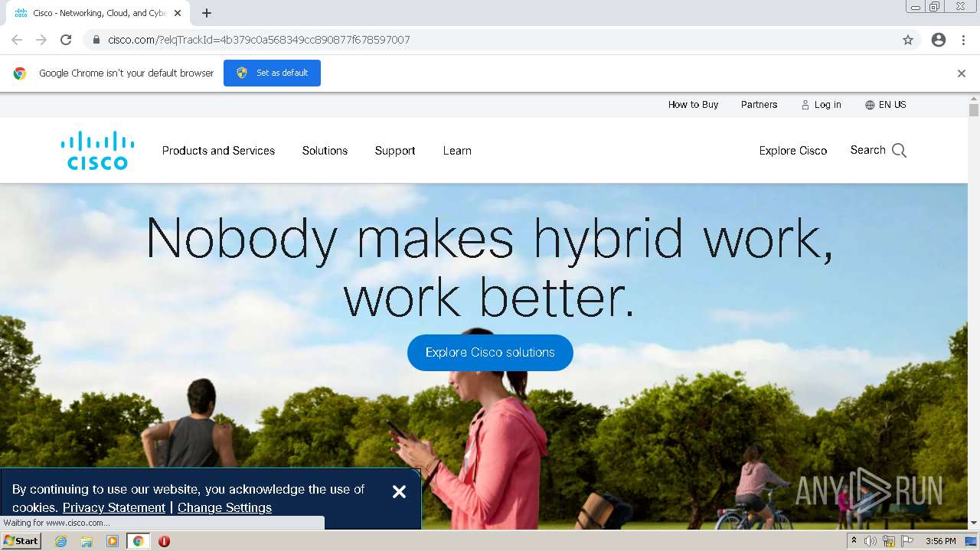Viewport: 980px width, 551px height.
Task: Click the Action Center flag icon
Action: point(907,541)
